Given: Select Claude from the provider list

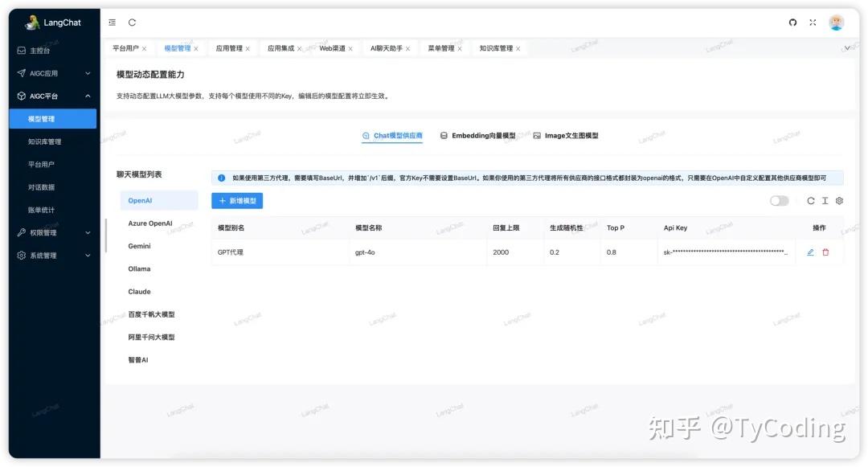Looking at the screenshot, I should (x=139, y=291).
